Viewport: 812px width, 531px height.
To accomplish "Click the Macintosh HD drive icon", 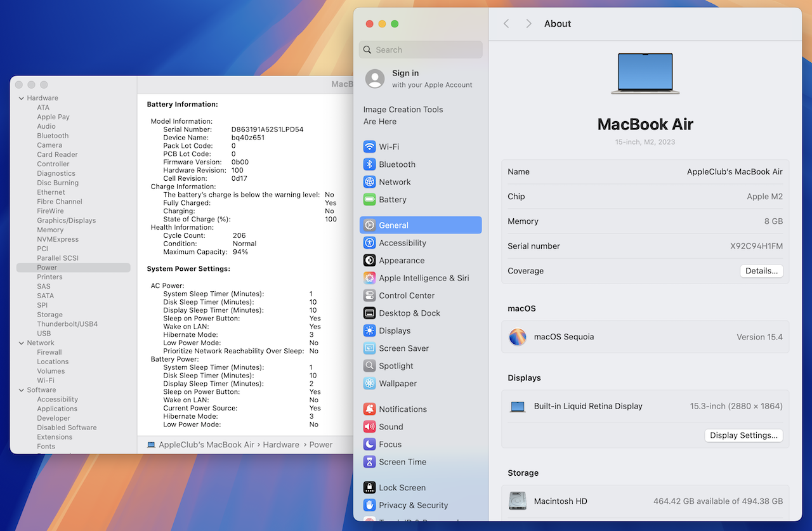I will [518, 501].
